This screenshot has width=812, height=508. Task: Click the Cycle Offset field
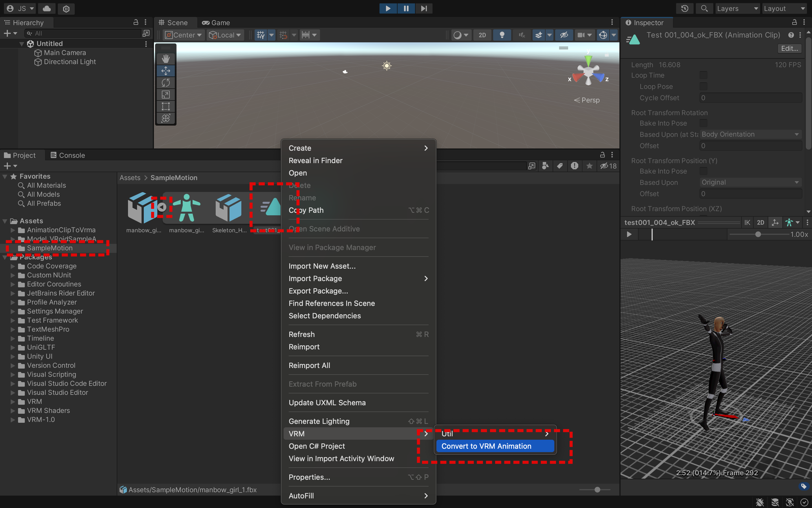[x=751, y=98]
